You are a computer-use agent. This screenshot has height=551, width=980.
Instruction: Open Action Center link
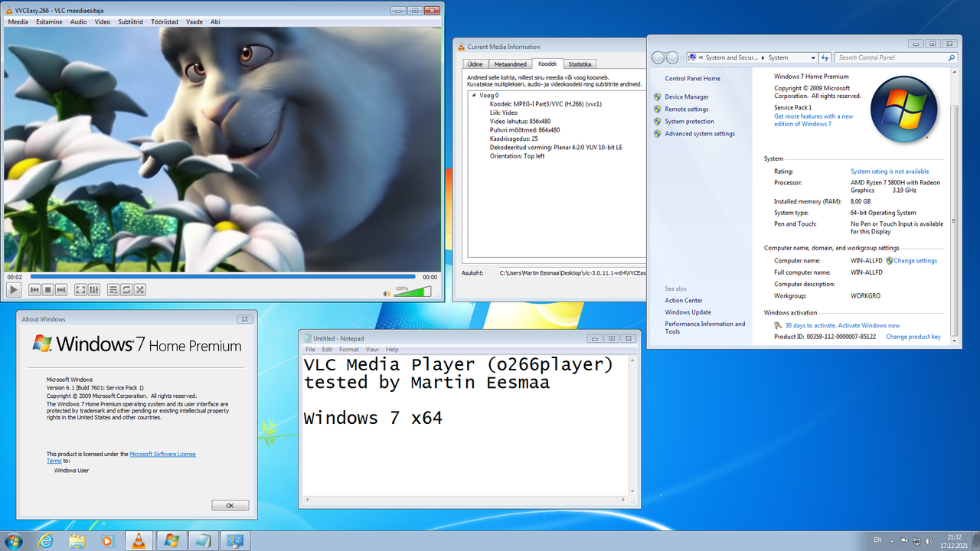coord(684,300)
